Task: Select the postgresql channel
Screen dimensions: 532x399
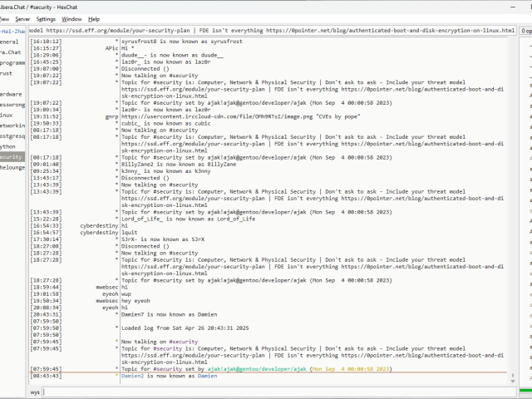Action: pyautogui.click(x=10, y=135)
